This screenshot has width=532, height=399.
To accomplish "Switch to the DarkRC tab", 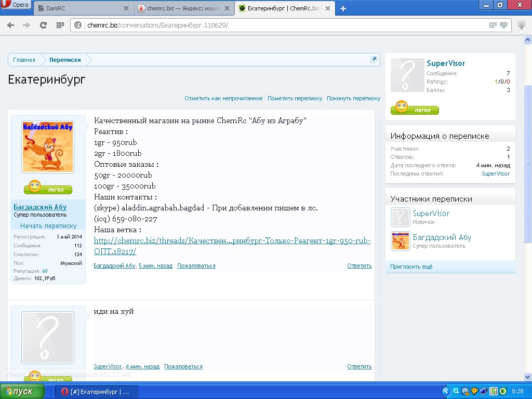I will click(83, 8).
